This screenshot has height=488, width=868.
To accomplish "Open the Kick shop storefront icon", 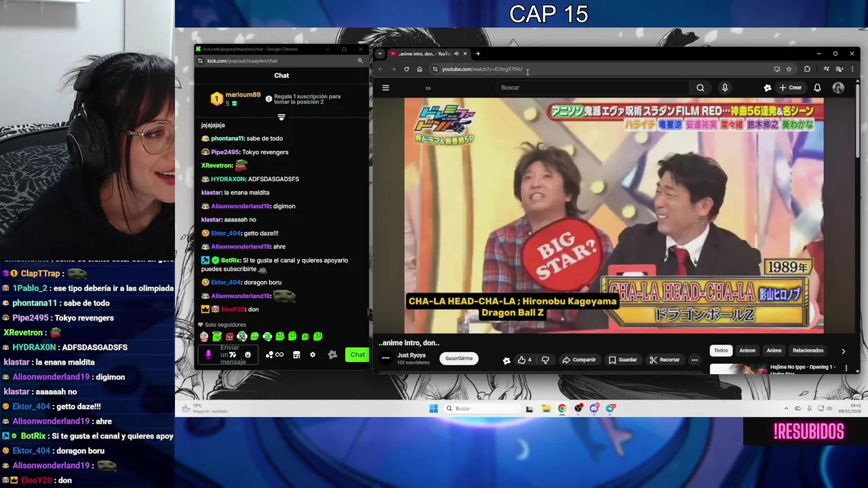I will tap(296, 354).
